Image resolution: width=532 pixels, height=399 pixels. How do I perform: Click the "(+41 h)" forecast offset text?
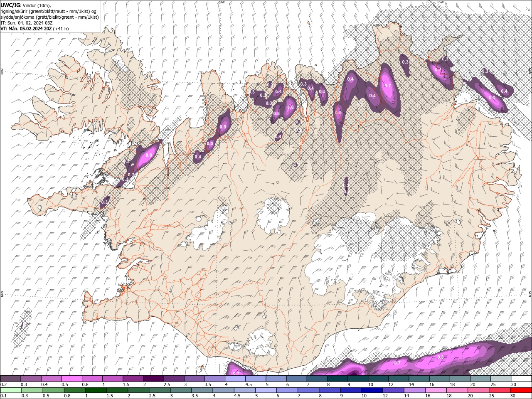pyautogui.click(x=61, y=29)
